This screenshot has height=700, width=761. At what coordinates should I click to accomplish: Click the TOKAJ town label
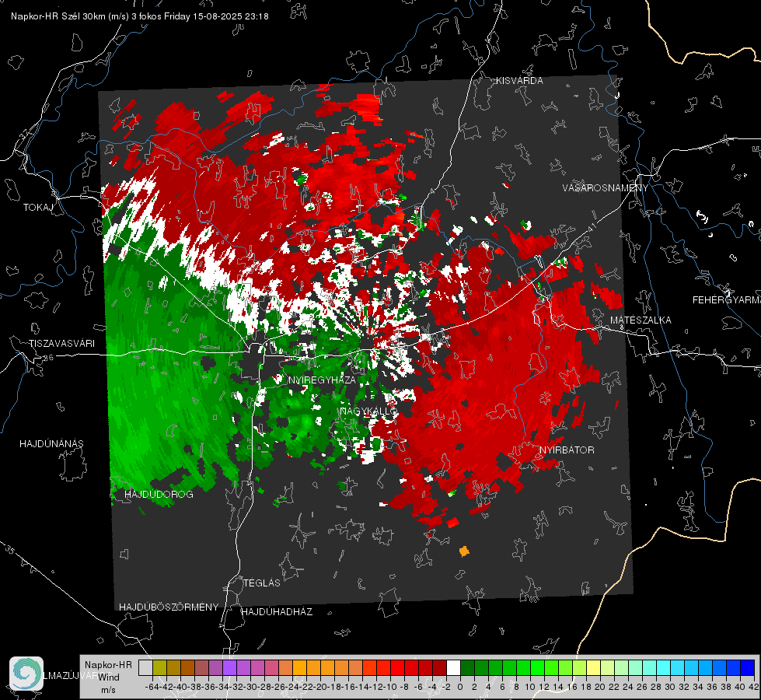pyautogui.click(x=38, y=208)
